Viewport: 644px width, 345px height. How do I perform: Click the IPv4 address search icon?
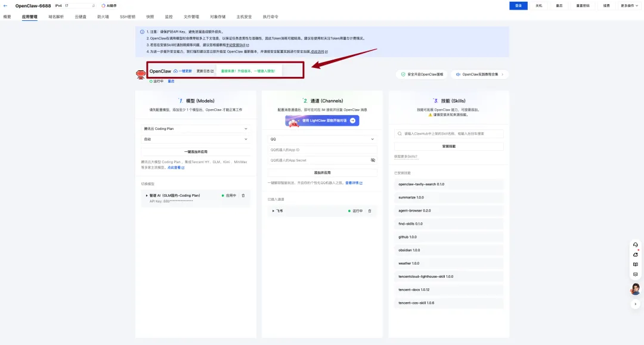coord(94,6)
